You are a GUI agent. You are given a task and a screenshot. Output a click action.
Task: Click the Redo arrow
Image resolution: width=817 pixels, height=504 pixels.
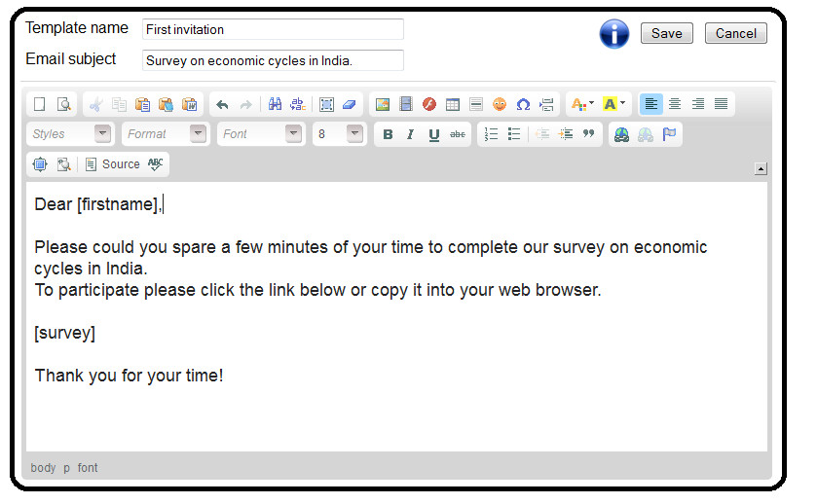[245, 104]
